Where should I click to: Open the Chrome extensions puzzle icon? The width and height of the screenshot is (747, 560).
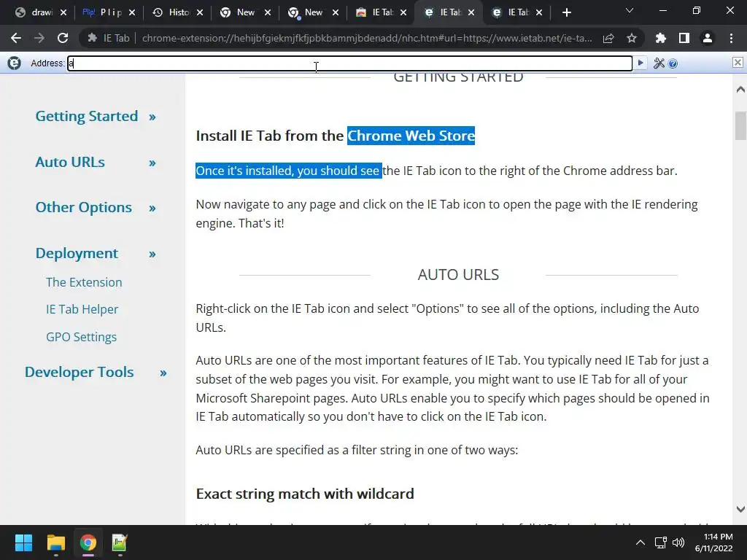point(661,38)
